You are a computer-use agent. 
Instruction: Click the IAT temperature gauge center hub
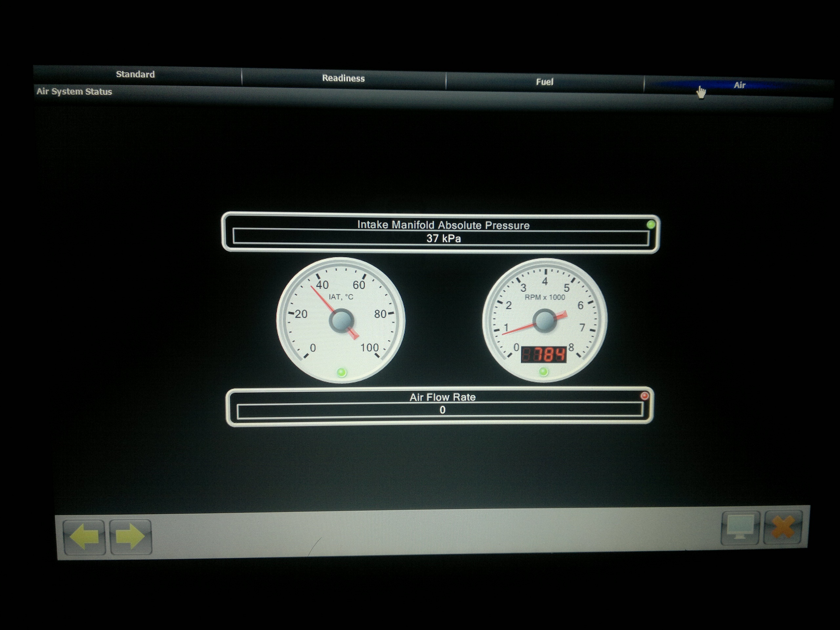(x=341, y=321)
